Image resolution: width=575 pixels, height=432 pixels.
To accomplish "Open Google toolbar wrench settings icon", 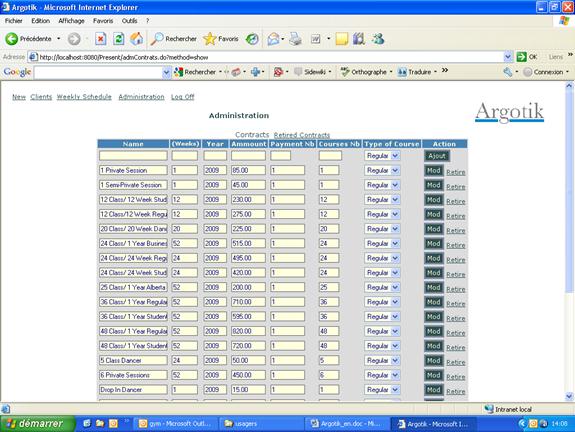I will [508, 72].
